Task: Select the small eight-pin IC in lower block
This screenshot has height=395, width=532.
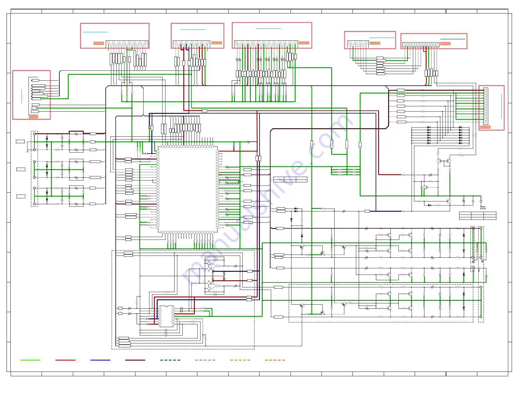Action: tap(167, 316)
